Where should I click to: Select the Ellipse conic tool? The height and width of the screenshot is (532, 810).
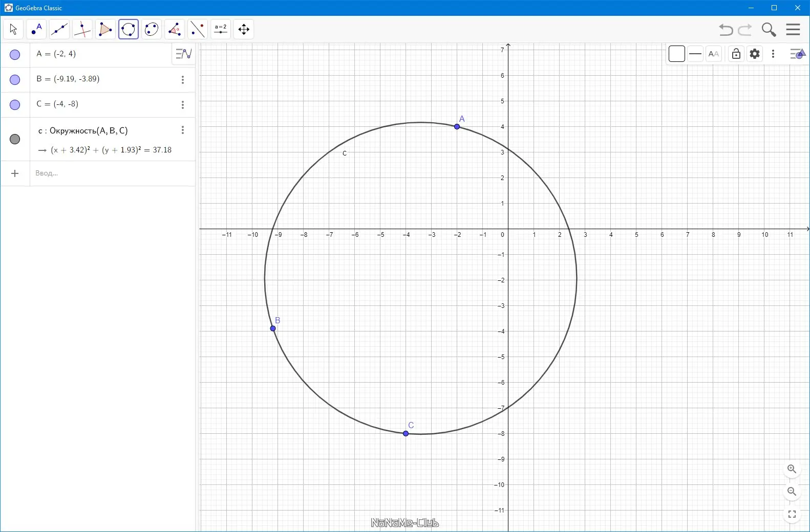(152, 29)
